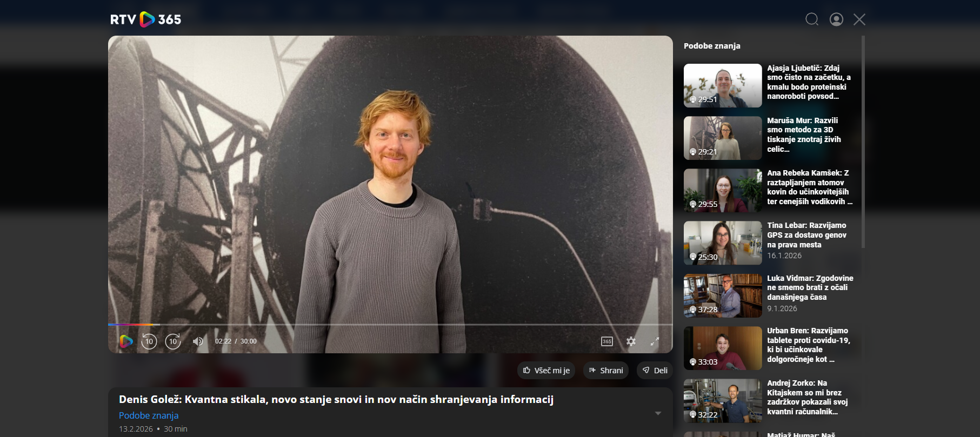Click the 365 icon in player controls
The width and height of the screenshot is (980, 437).
click(x=607, y=341)
